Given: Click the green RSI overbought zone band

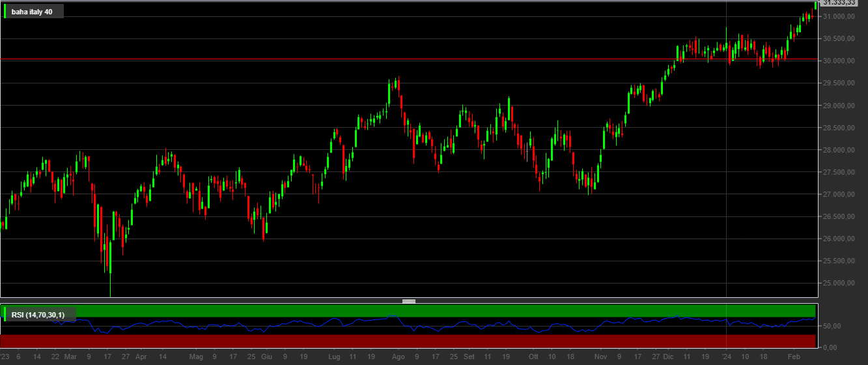Looking at the screenshot, I should pos(408,310).
